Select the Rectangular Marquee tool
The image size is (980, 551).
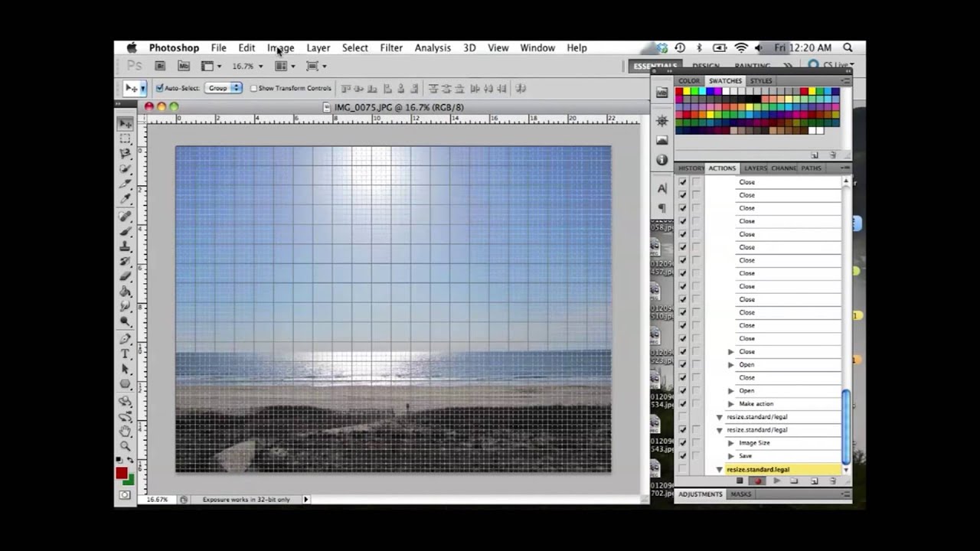pyautogui.click(x=125, y=139)
